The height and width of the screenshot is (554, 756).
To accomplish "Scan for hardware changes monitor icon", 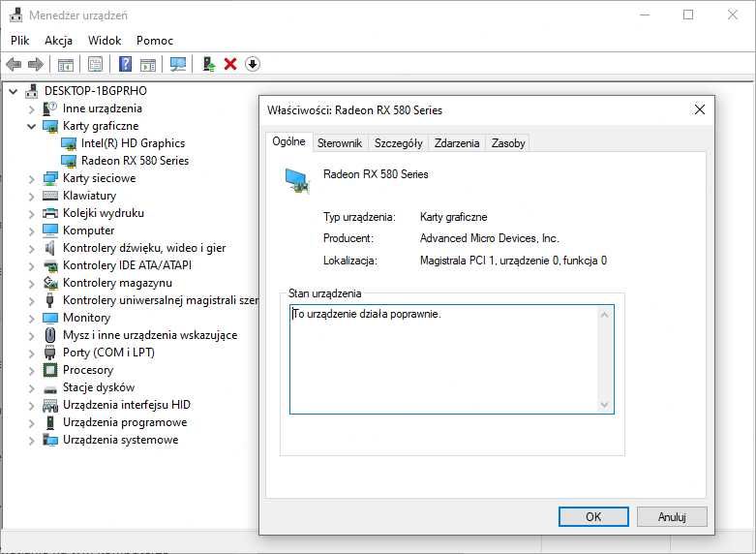I will (x=178, y=64).
